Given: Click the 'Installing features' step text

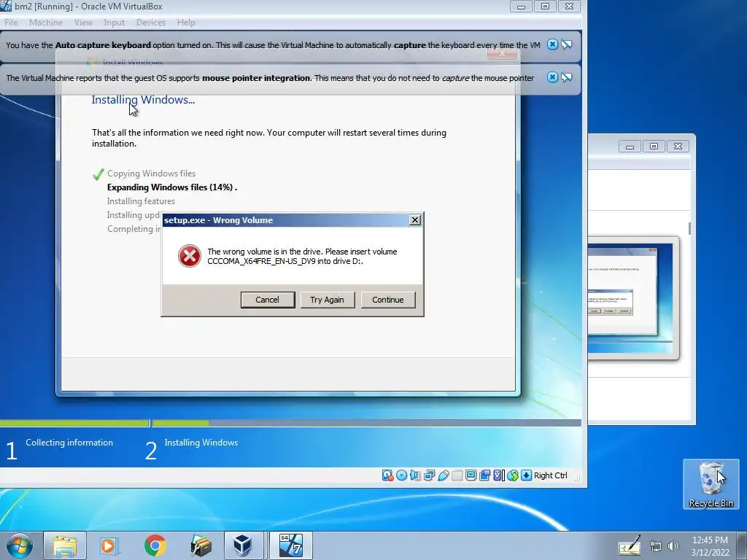Looking at the screenshot, I should click(141, 201).
